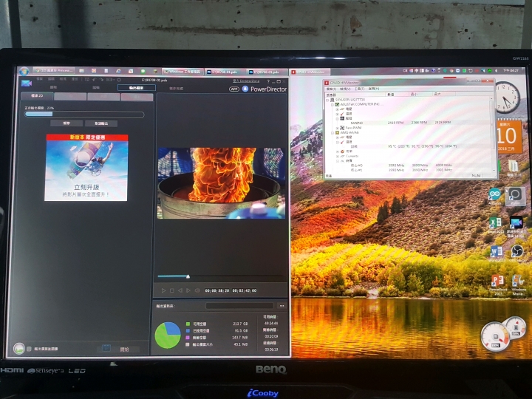Click the 95 °C temperature value row
This screenshot has width=532, height=399.
tap(407, 146)
